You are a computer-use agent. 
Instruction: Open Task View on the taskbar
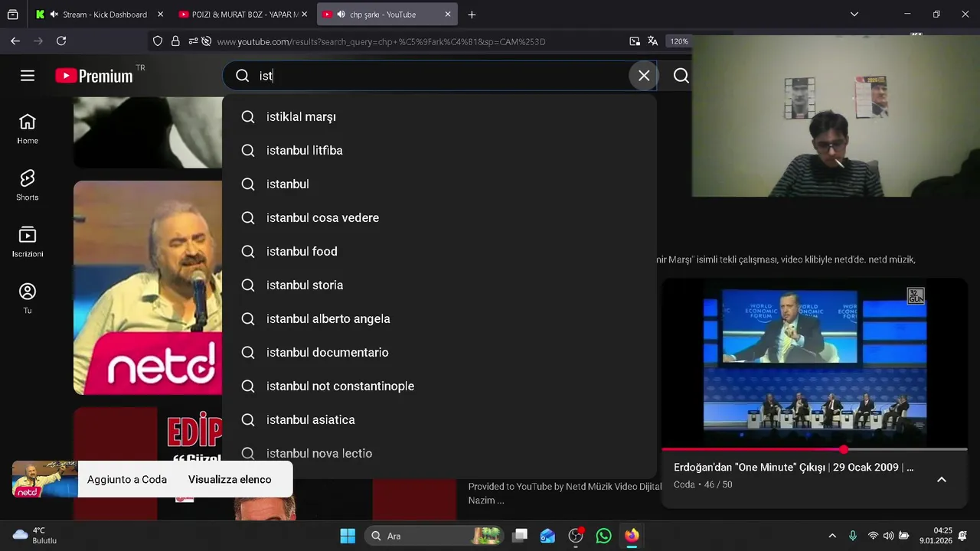pos(520,536)
